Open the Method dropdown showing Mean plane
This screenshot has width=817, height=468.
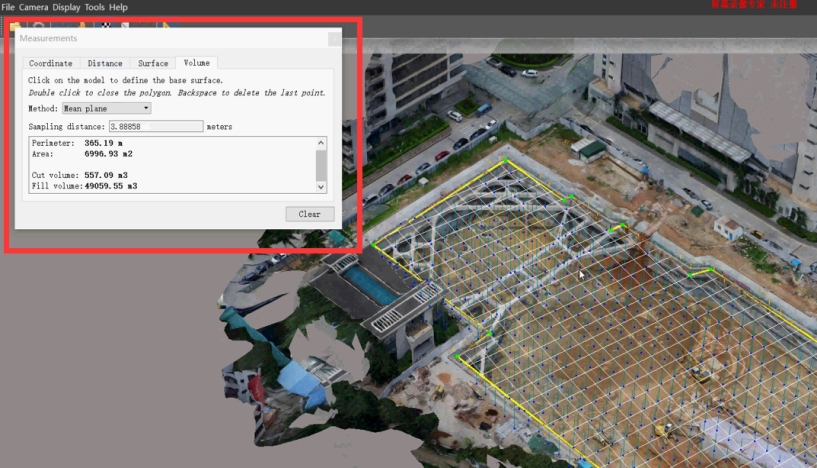107,108
